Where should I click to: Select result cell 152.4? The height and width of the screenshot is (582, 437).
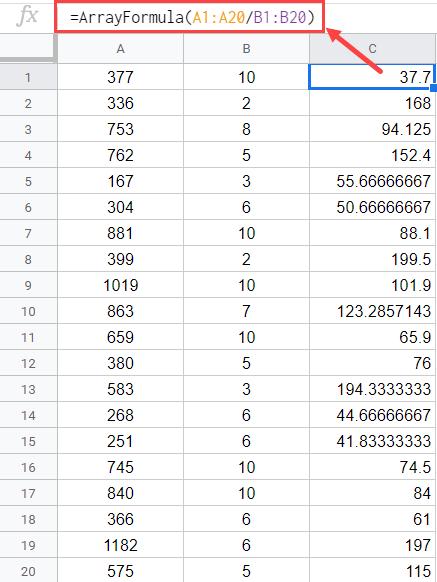(x=372, y=155)
